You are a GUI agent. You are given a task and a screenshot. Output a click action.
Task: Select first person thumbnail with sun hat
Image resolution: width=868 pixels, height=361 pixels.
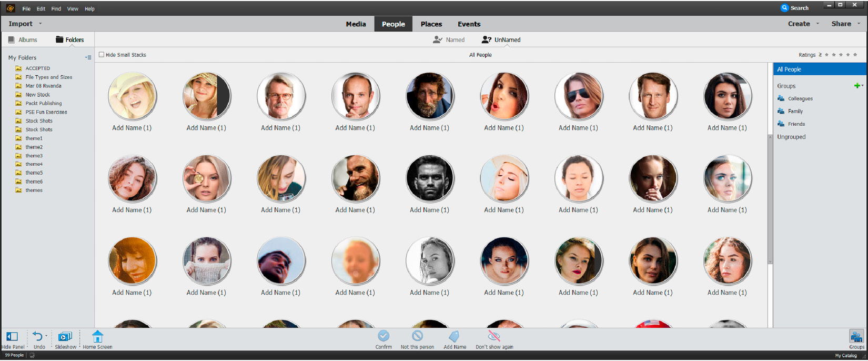pos(132,96)
